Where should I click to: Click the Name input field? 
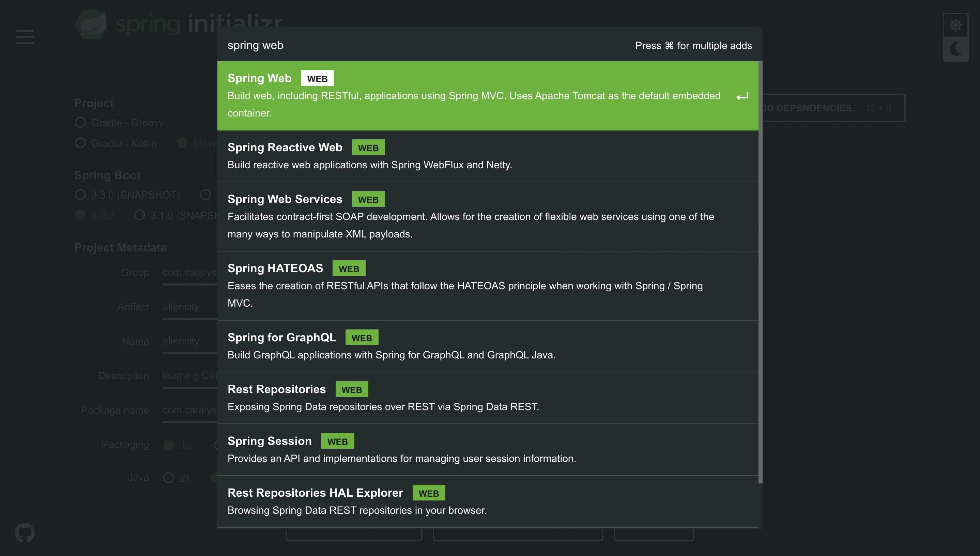tap(190, 342)
